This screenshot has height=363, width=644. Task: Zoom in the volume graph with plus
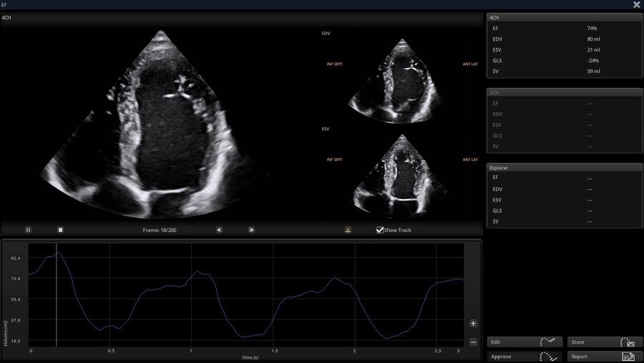coord(473,324)
